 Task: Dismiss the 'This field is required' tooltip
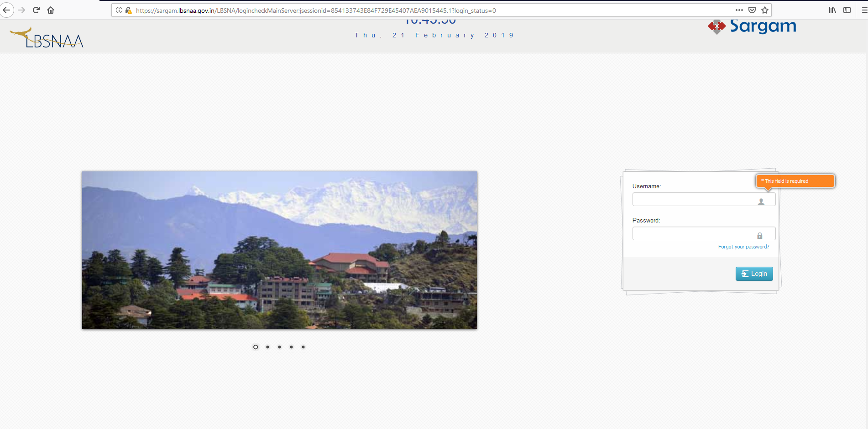pos(795,181)
